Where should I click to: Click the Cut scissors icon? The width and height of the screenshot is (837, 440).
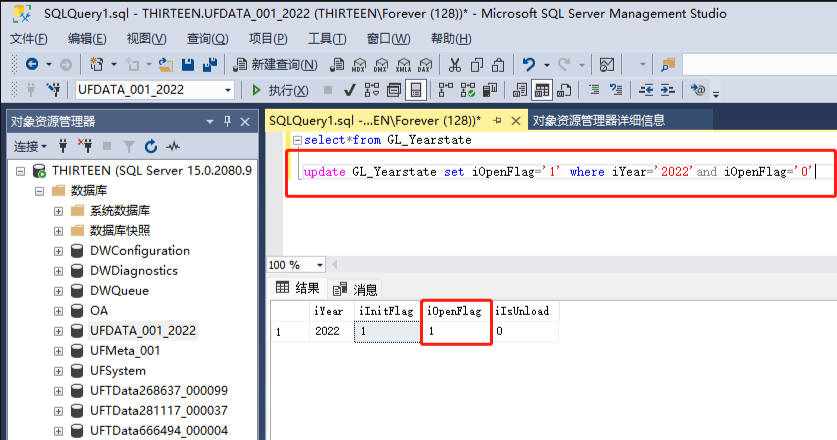[x=454, y=65]
